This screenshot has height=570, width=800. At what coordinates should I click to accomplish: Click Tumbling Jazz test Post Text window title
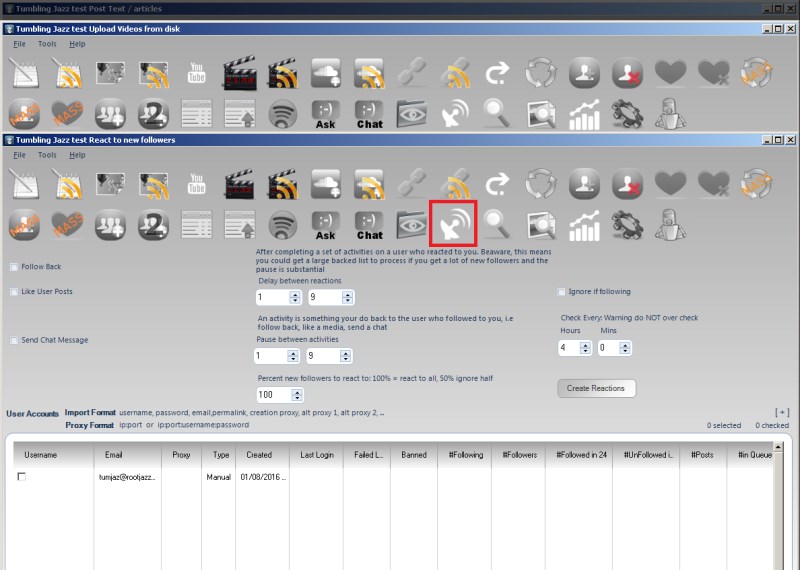click(89, 9)
